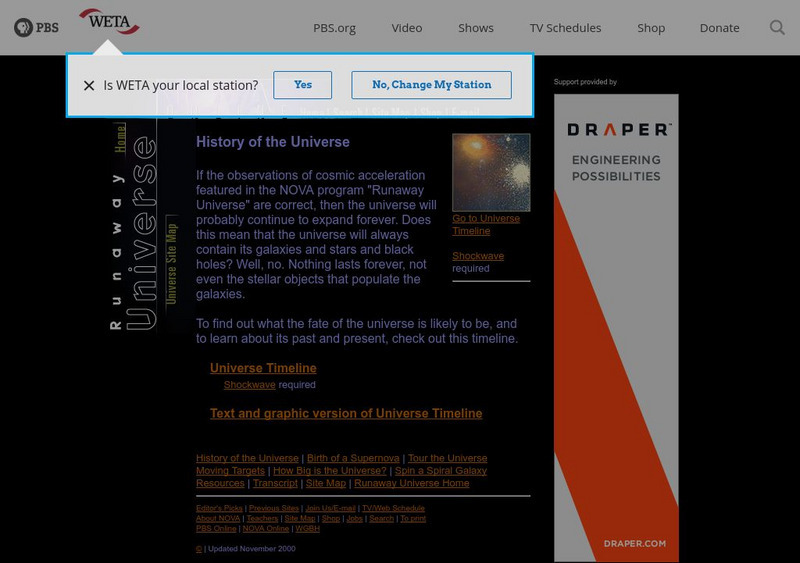Open PBS Online footer link
The width and height of the screenshot is (800, 563).
tap(216, 529)
